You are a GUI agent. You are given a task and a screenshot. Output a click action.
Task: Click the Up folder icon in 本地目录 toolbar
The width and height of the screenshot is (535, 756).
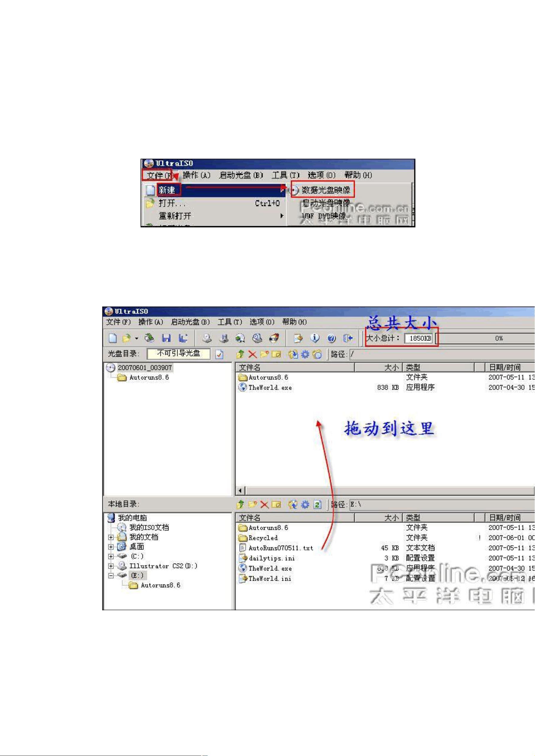(240, 504)
